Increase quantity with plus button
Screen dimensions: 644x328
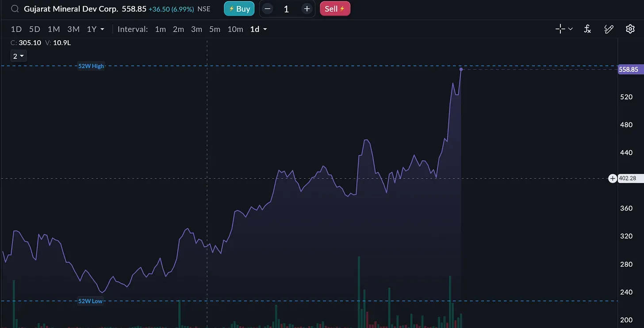(x=307, y=9)
